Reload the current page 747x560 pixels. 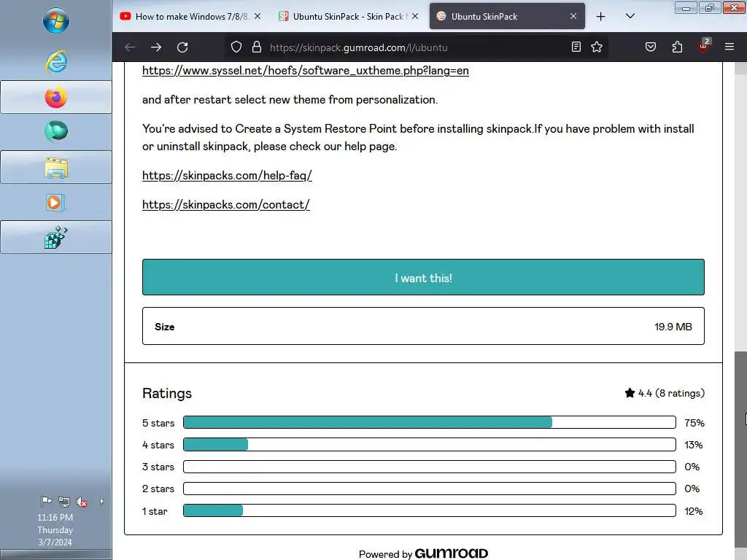(182, 47)
